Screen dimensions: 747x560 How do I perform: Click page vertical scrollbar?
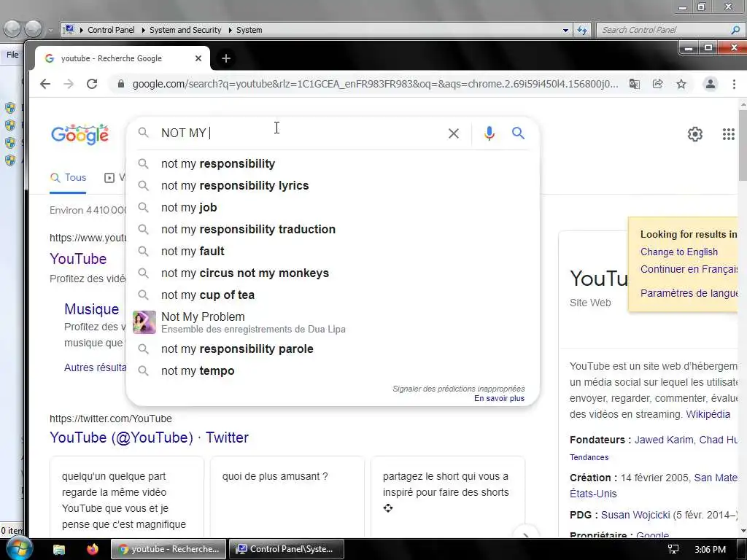pyautogui.click(x=742, y=145)
